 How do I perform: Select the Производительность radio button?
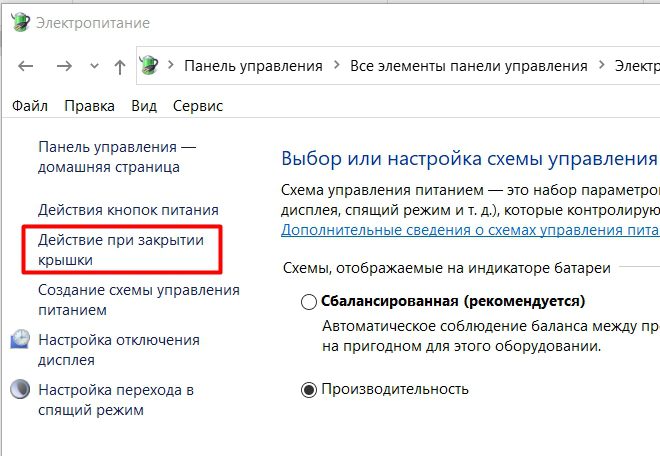tap(309, 390)
